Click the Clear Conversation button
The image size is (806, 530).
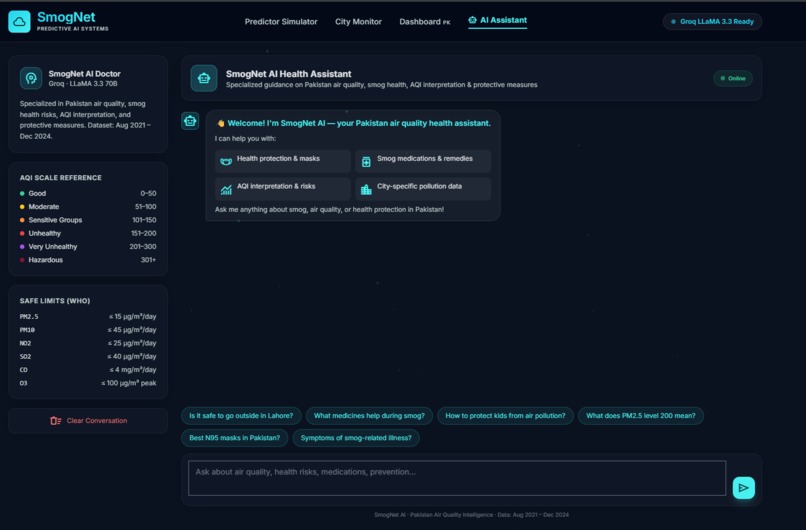pos(88,421)
